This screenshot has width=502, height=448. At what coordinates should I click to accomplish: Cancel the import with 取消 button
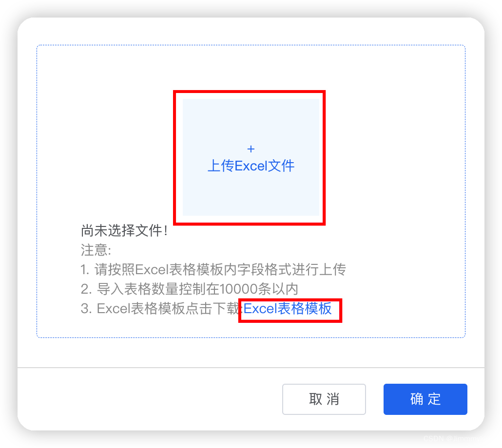324,399
